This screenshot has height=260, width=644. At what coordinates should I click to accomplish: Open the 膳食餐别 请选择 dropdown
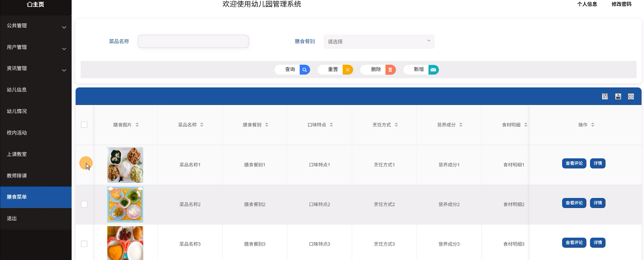[x=379, y=42]
